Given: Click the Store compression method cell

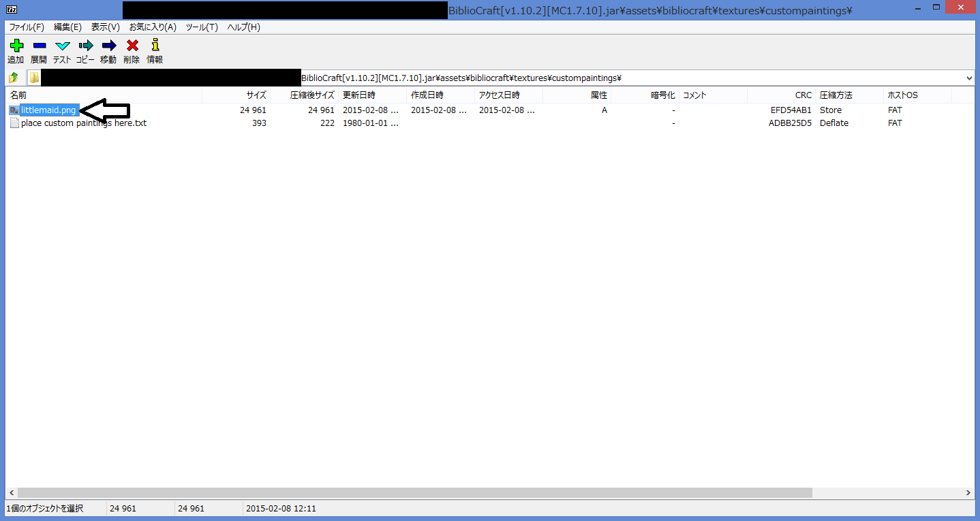Looking at the screenshot, I should 831,110.
